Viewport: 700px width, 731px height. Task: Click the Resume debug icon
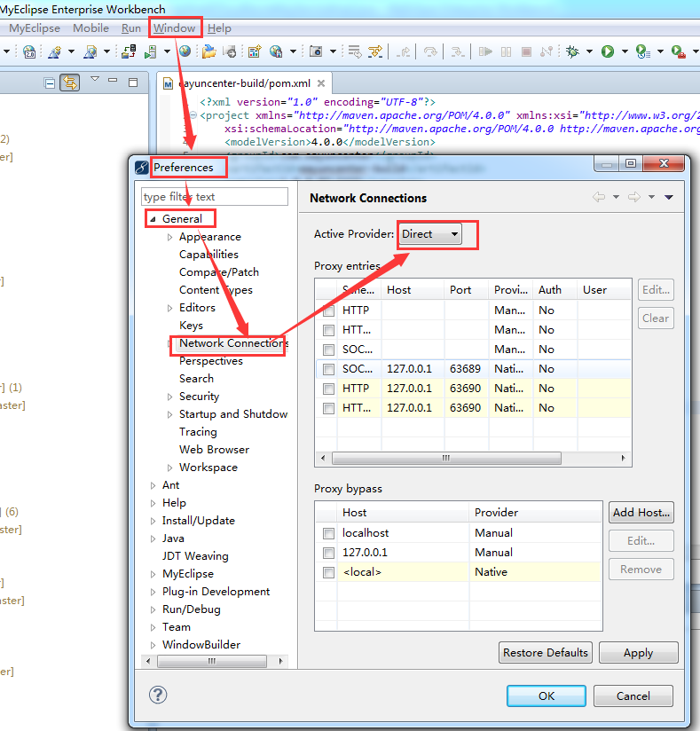click(485, 51)
